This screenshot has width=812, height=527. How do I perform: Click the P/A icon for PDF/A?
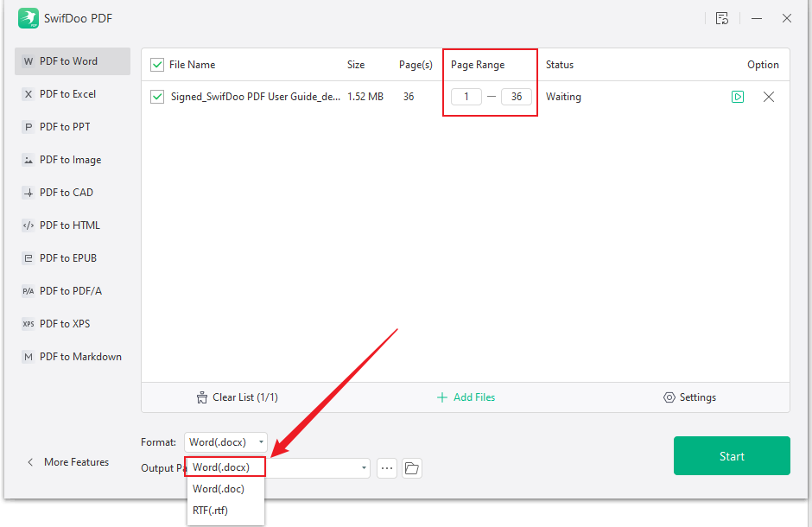(29, 291)
